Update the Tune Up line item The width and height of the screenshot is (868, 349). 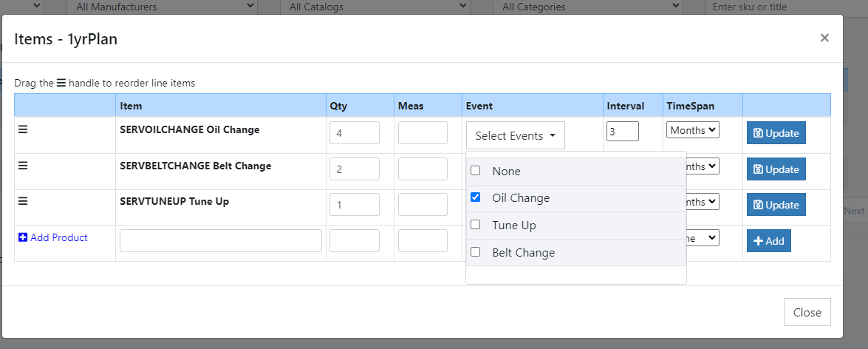point(776,204)
